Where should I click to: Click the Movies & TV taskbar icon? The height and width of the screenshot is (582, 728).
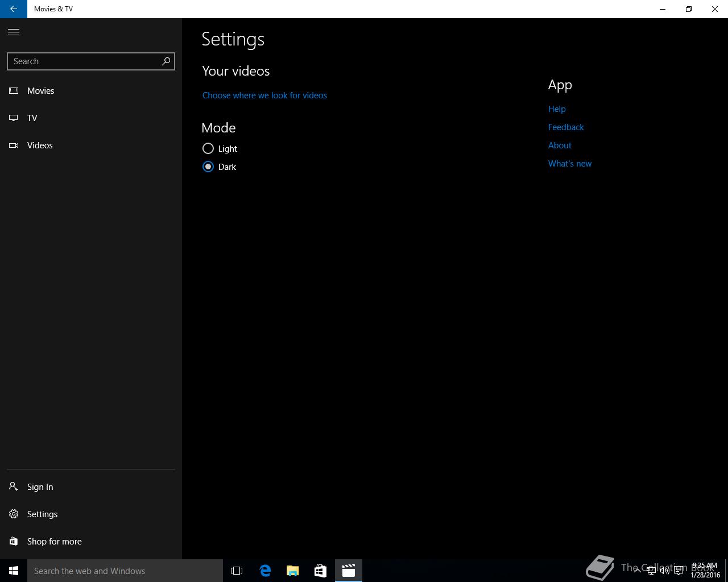348,571
